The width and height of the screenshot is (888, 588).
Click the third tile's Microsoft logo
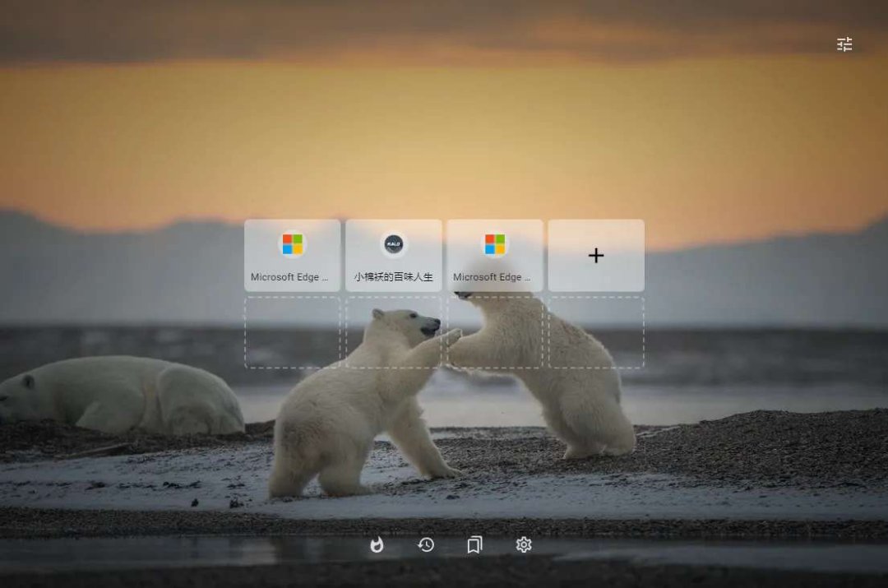(494, 244)
